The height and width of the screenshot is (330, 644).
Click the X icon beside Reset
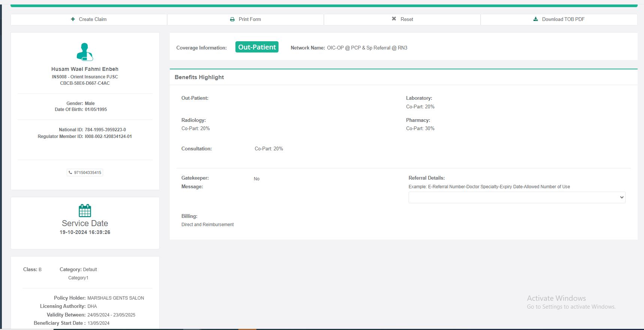[x=394, y=19]
